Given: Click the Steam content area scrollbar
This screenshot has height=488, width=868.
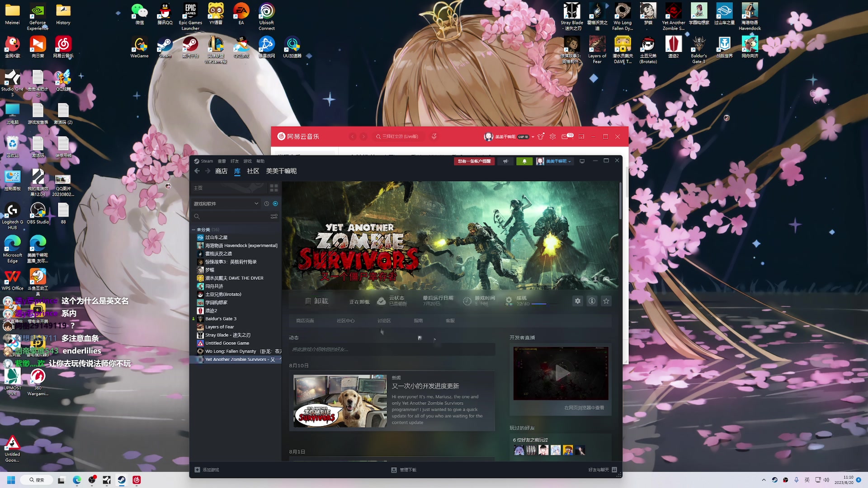Looking at the screenshot, I should coord(620,201).
